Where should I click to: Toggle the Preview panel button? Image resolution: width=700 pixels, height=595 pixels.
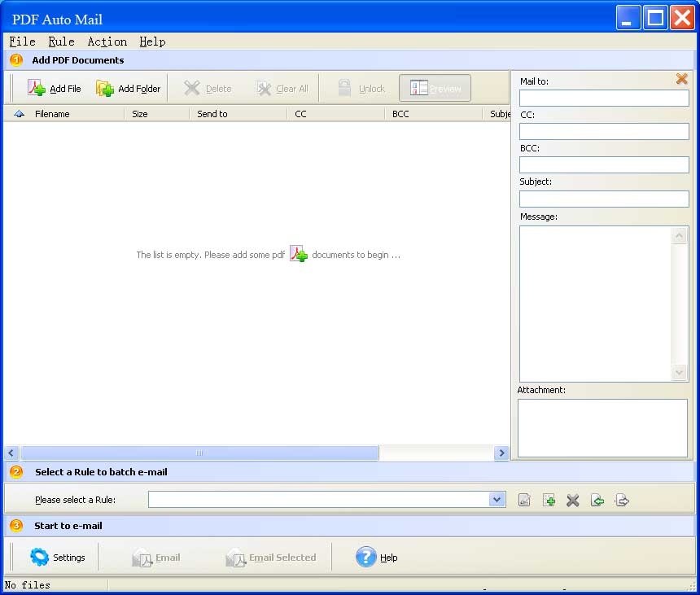pos(435,89)
